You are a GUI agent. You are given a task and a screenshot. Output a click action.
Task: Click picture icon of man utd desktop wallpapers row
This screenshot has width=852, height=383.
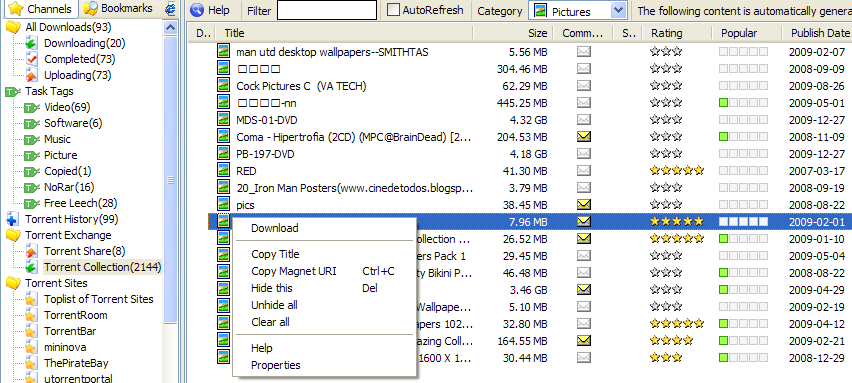pos(223,52)
